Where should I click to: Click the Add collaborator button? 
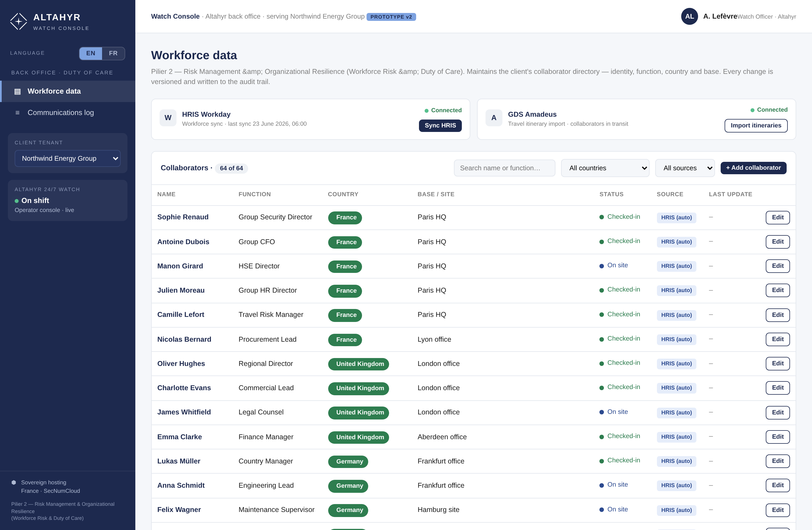[x=753, y=168]
